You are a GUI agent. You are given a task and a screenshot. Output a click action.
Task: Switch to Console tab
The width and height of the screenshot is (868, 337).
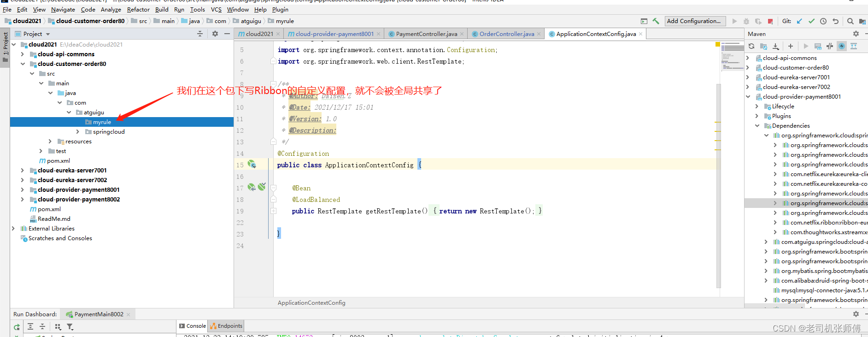tap(193, 326)
